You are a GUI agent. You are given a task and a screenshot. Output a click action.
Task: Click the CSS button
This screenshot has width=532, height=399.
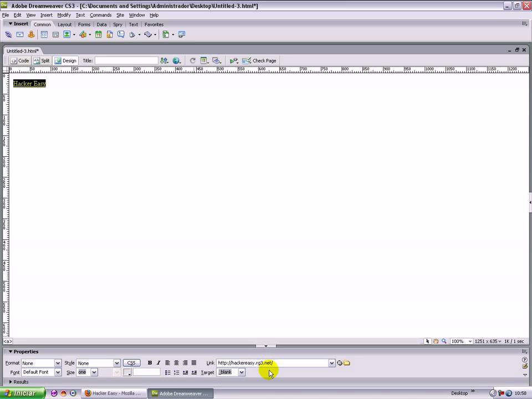pos(131,363)
